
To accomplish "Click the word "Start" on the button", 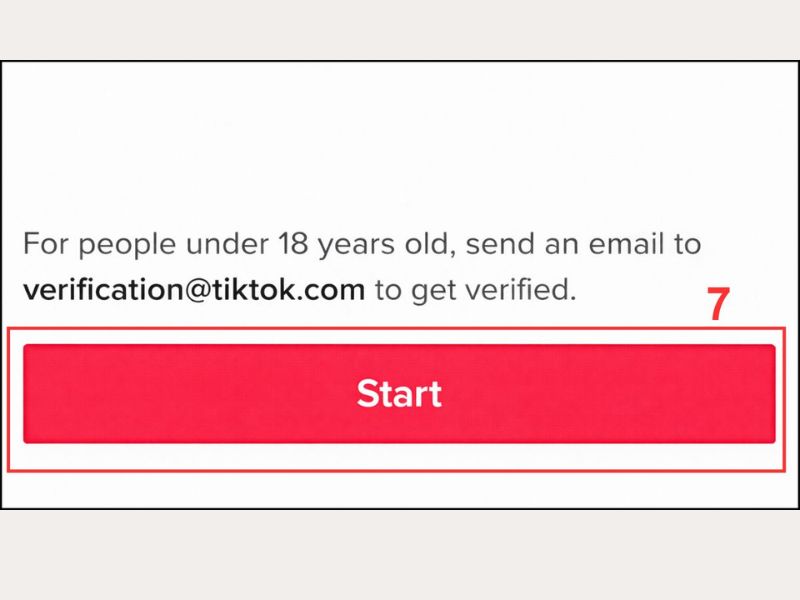I will [x=399, y=394].
